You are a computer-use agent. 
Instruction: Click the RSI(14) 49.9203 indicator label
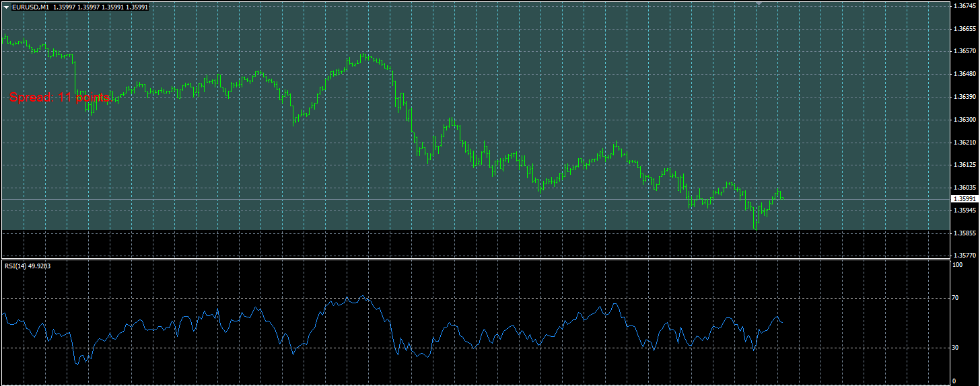pos(28,266)
